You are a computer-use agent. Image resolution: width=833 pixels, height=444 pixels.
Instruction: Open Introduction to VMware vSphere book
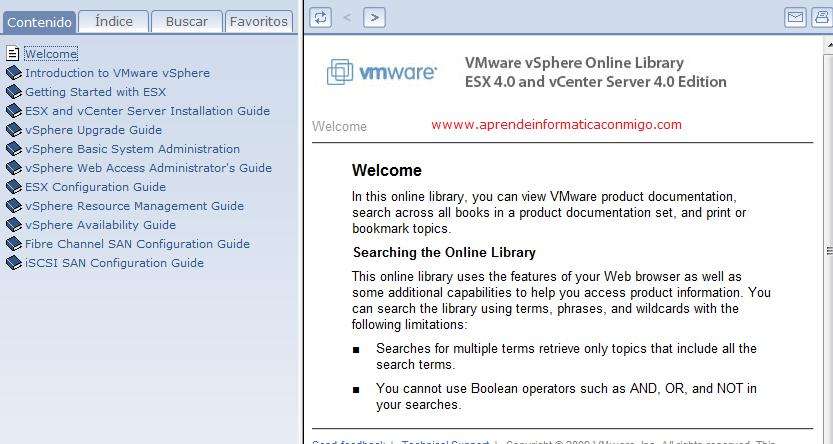(117, 73)
